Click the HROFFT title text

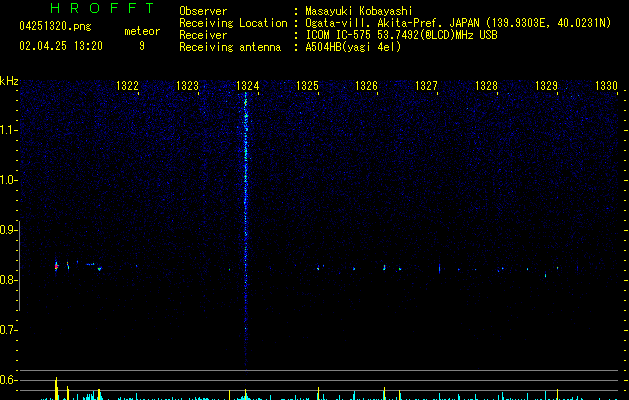[x=103, y=8]
